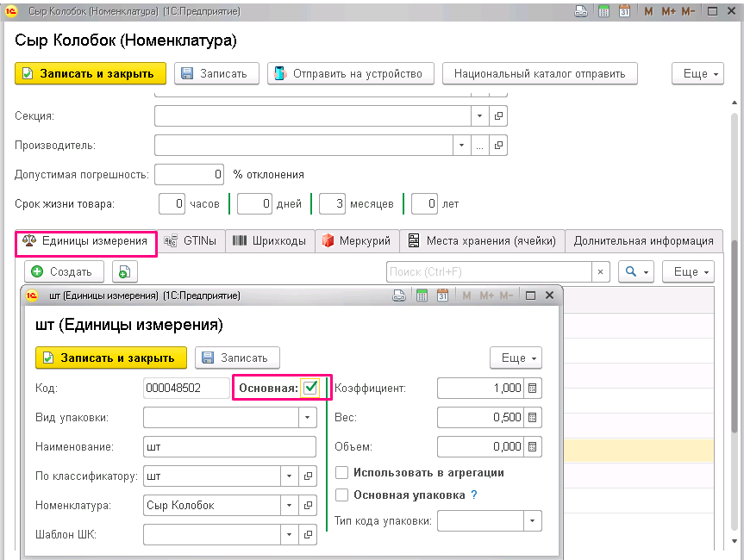The width and height of the screenshot is (744, 560).
Task: Click Национальный каталог отправить button
Action: [540, 73]
